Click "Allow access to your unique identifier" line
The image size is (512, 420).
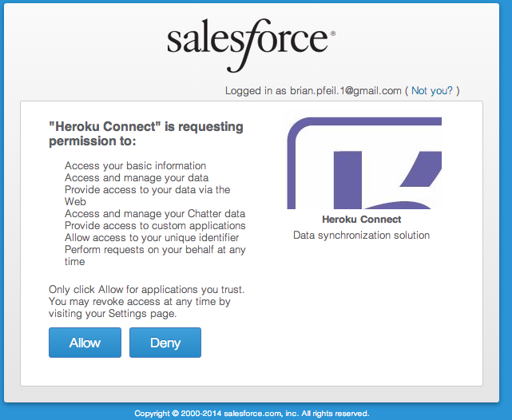point(152,238)
